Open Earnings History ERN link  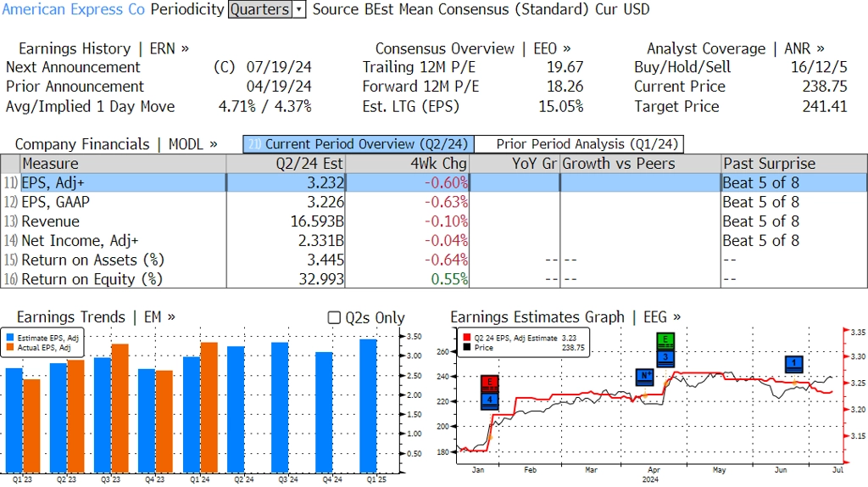(x=103, y=48)
